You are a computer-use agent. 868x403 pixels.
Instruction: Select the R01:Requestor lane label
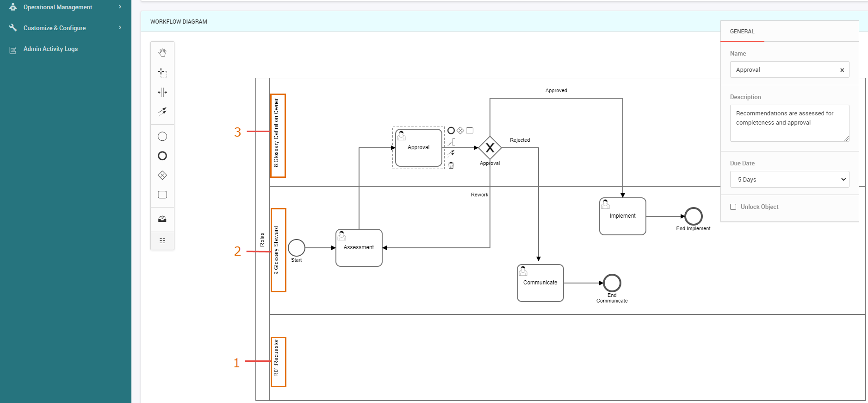tap(277, 358)
